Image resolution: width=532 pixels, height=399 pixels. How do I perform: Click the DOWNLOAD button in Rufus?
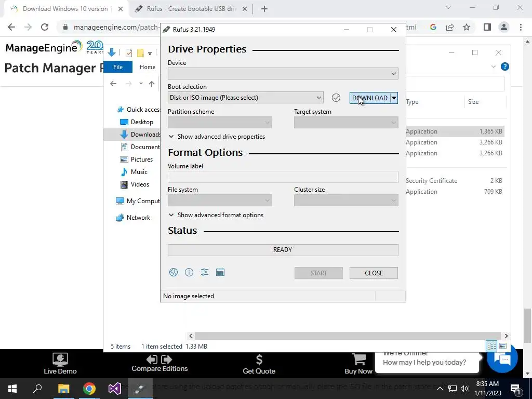click(370, 98)
